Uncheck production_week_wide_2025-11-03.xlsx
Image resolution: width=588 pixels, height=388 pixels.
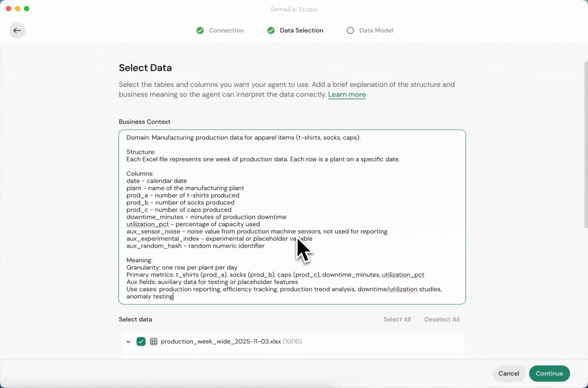tap(141, 341)
